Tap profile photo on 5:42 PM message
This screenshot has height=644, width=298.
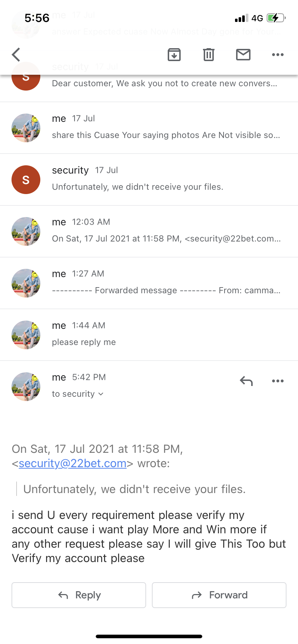tap(26, 387)
